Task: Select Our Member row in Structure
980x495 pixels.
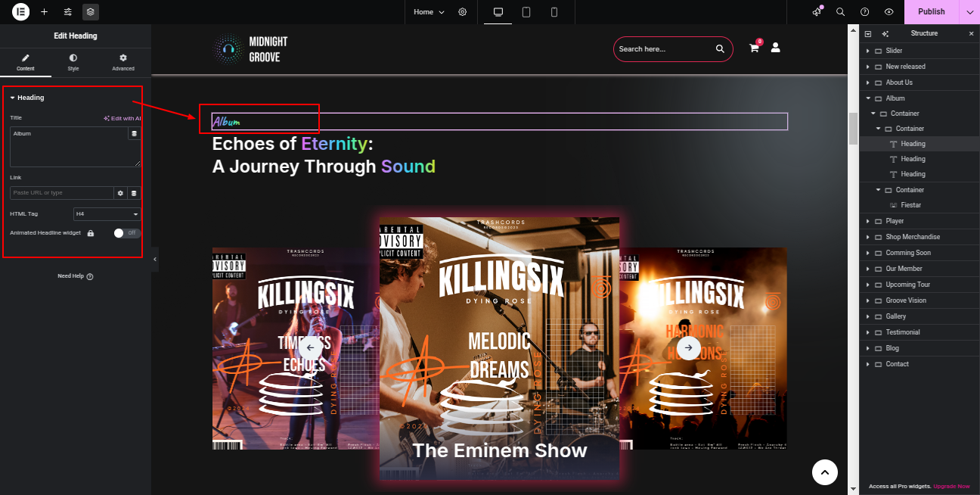Action: [x=920, y=269]
